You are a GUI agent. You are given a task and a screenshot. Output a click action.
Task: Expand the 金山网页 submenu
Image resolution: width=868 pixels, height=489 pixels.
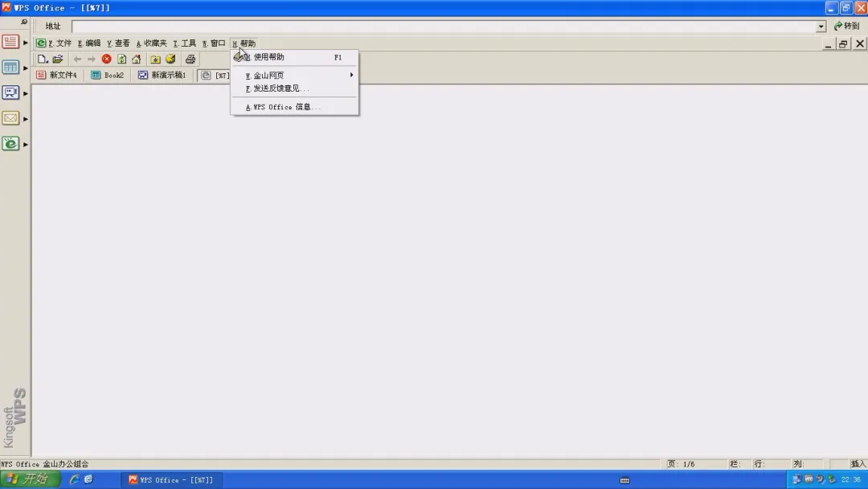294,76
